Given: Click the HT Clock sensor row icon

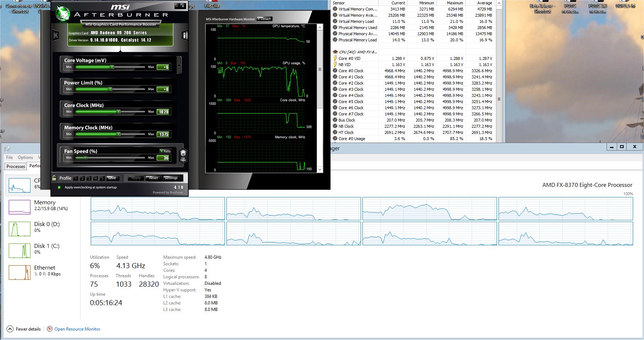Looking at the screenshot, I should tap(335, 132).
